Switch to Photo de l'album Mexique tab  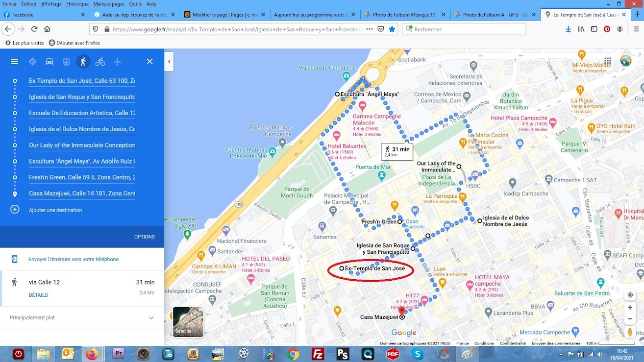[405, 15]
